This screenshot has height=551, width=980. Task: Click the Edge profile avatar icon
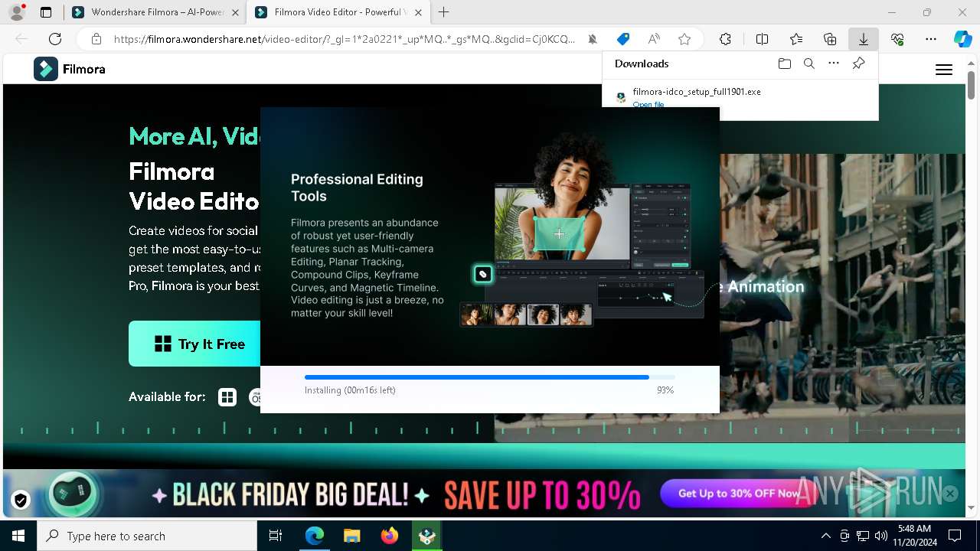17,12
